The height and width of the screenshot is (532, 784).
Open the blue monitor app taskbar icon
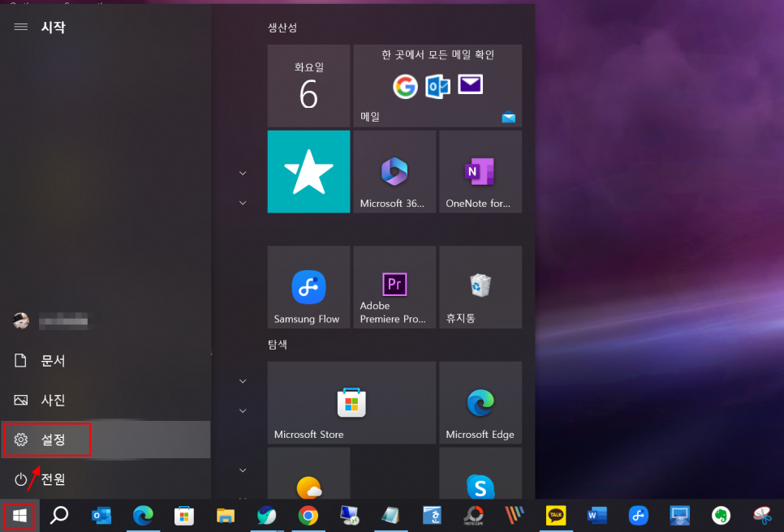pyautogui.click(x=679, y=515)
